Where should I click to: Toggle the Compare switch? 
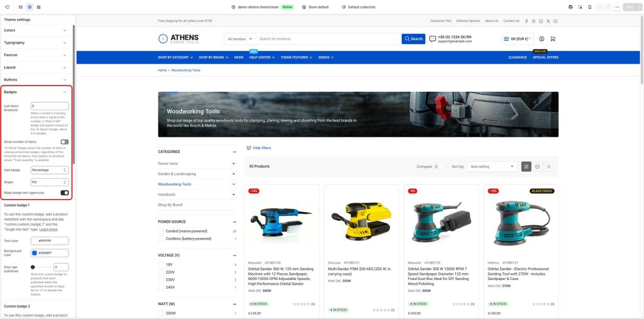(x=439, y=167)
